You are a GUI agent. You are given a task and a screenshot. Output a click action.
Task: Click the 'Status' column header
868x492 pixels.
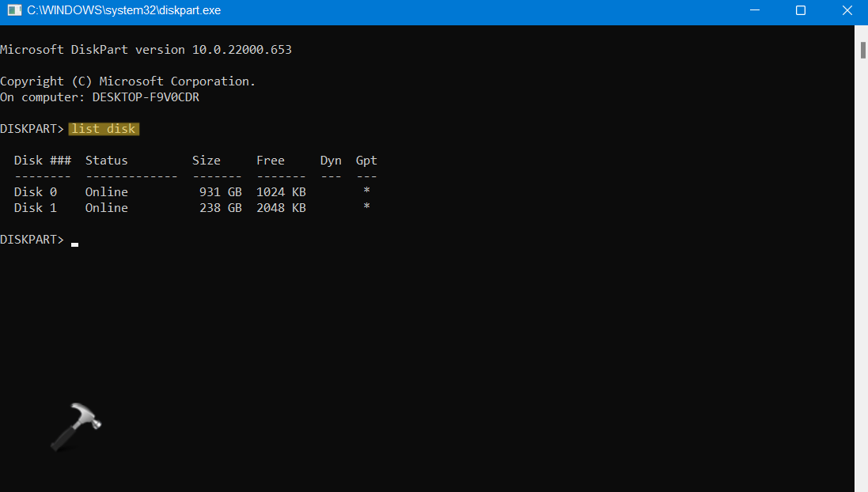[x=106, y=161]
